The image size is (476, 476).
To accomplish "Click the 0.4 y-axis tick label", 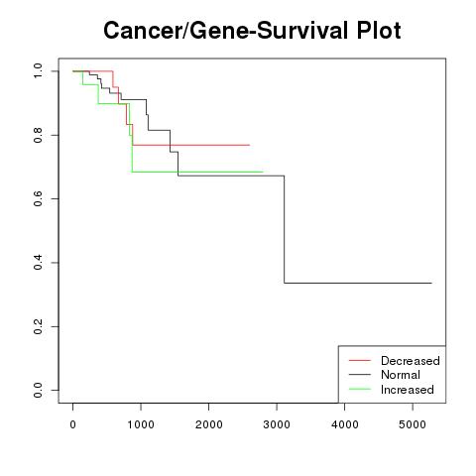I will point(38,263).
